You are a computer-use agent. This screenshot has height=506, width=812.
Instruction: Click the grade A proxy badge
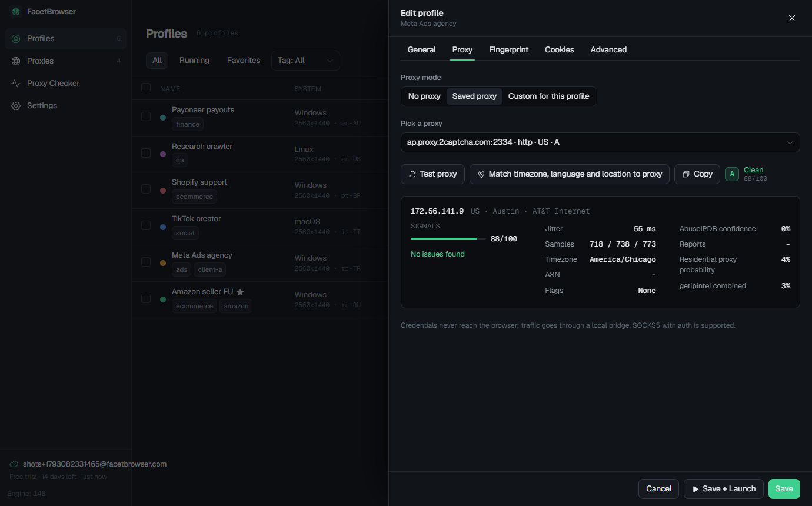coord(732,174)
